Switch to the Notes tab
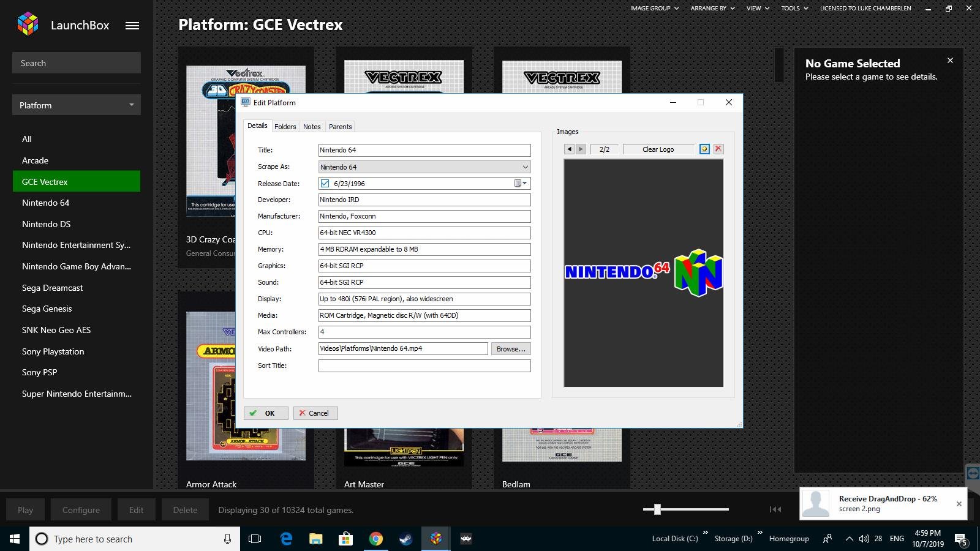Image resolution: width=980 pixels, height=551 pixels. pyautogui.click(x=312, y=127)
